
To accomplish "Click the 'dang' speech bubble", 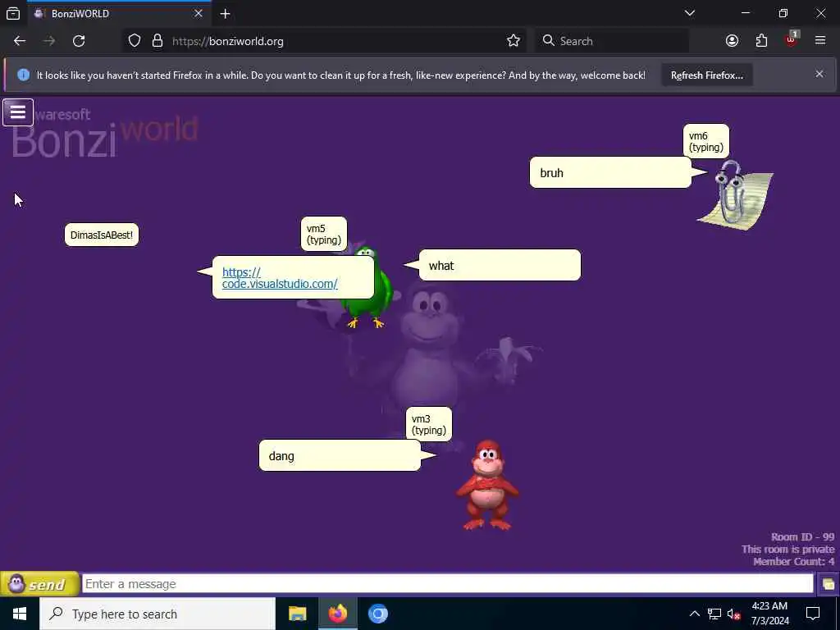I will click(x=340, y=456).
